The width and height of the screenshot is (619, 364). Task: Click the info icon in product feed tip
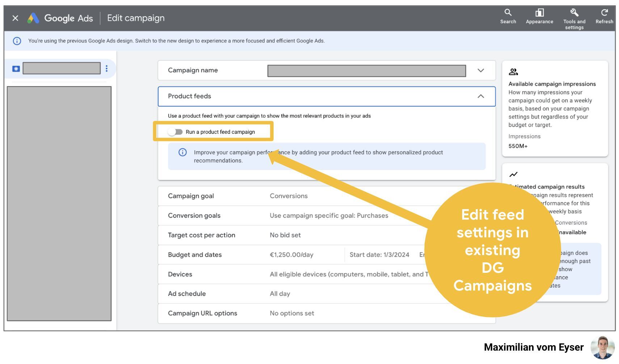click(183, 152)
